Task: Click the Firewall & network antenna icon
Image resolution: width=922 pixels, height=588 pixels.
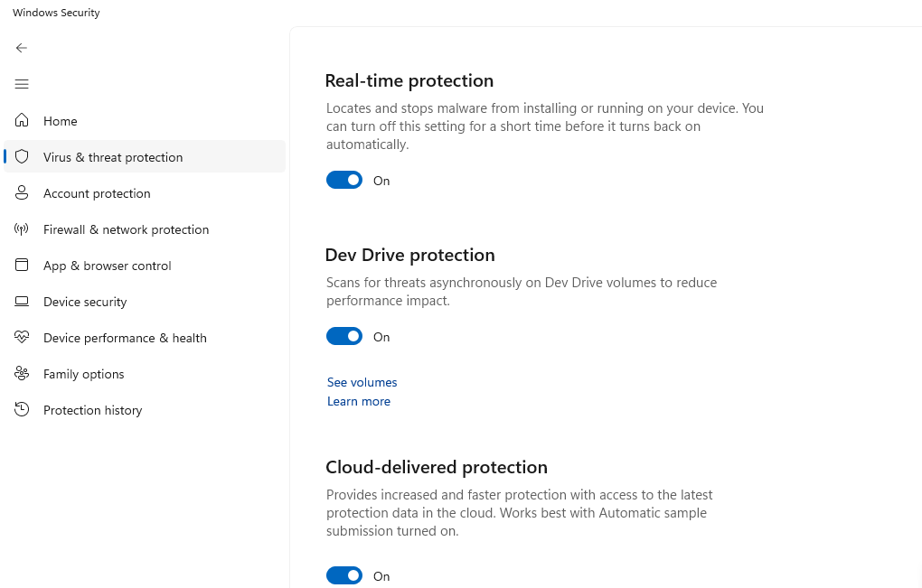Action: point(22,229)
